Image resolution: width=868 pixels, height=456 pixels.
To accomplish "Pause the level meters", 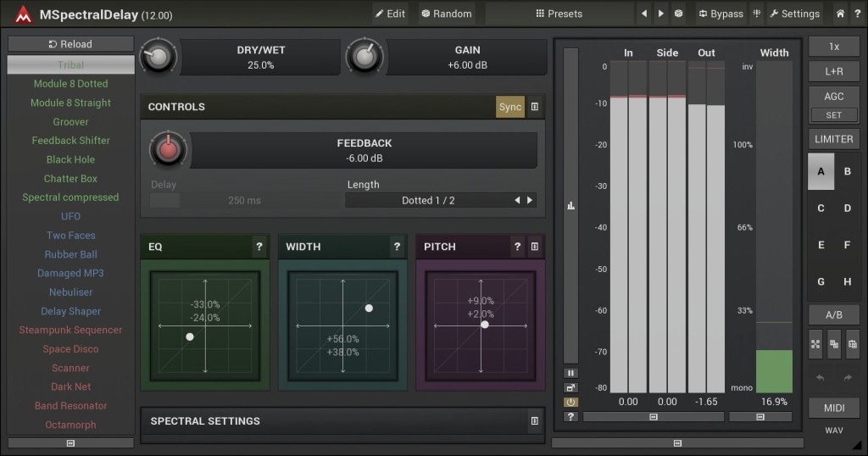I will tap(570, 373).
